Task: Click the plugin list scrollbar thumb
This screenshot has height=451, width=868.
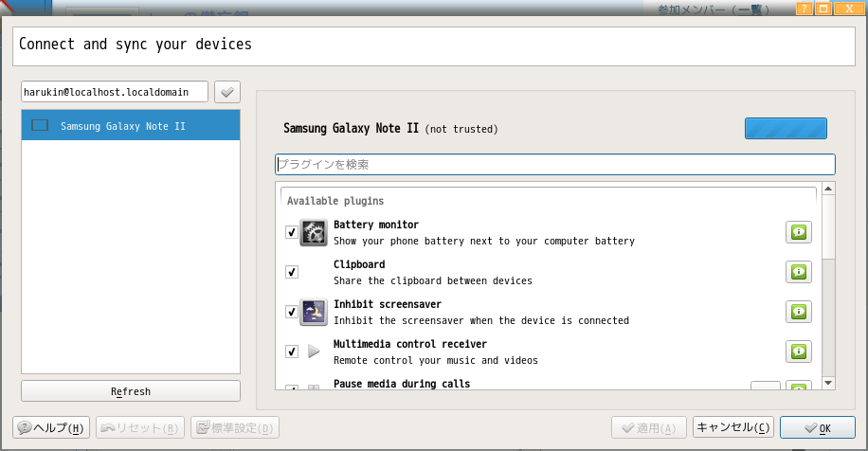Action: pyautogui.click(x=828, y=226)
